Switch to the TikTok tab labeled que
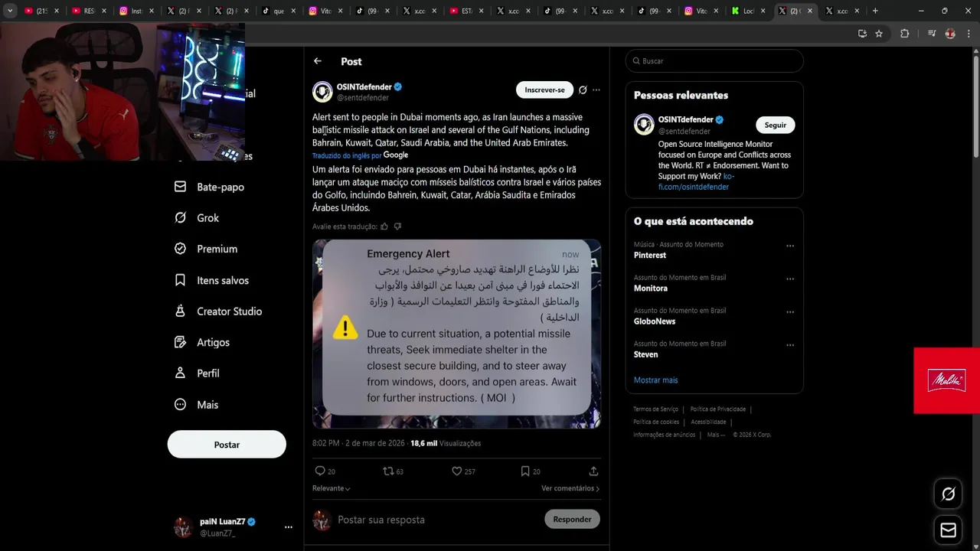The height and width of the screenshot is (551, 980). coord(279,11)
